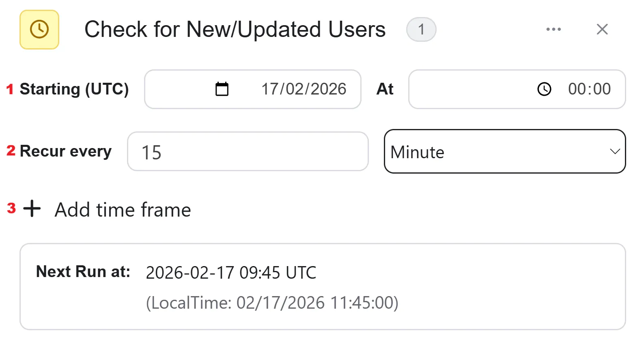Close the Check for New/Updated Users panel

click(602, 29)
